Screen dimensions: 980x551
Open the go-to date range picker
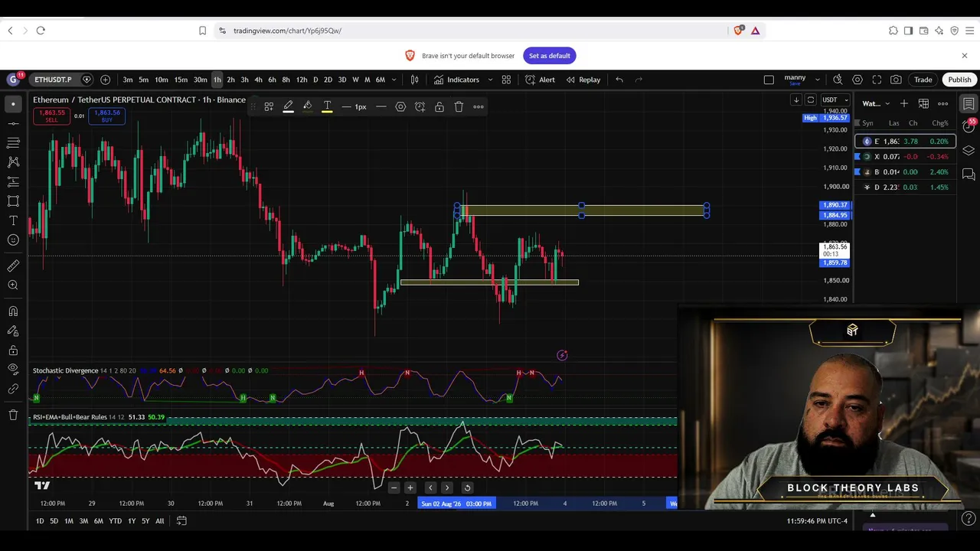pos(181,521)
